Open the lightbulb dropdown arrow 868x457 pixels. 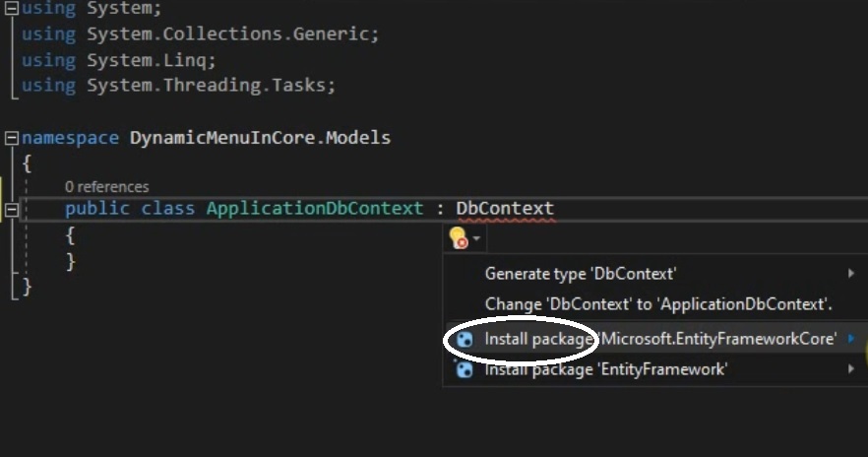pos(476,238)
